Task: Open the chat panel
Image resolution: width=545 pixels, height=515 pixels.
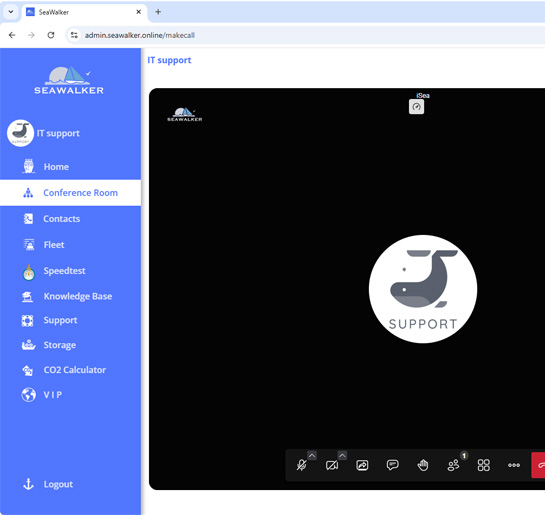Action: pos(392,465)
